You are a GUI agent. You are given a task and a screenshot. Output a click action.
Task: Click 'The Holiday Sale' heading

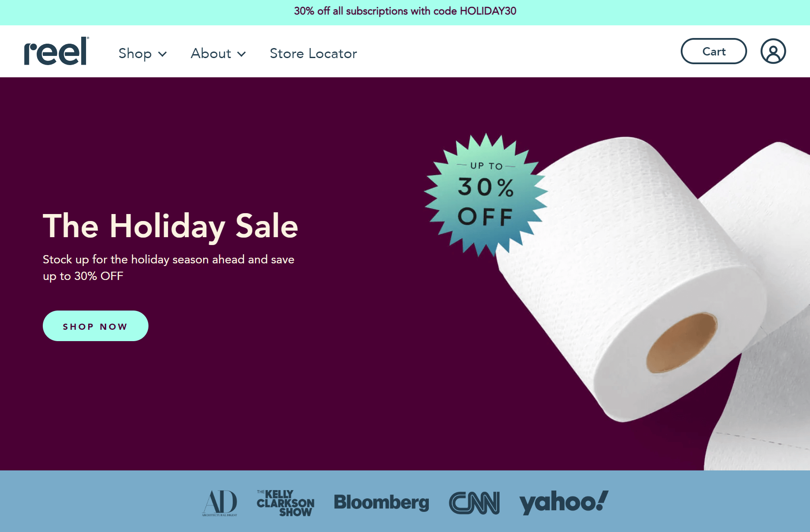coord(170,226)
